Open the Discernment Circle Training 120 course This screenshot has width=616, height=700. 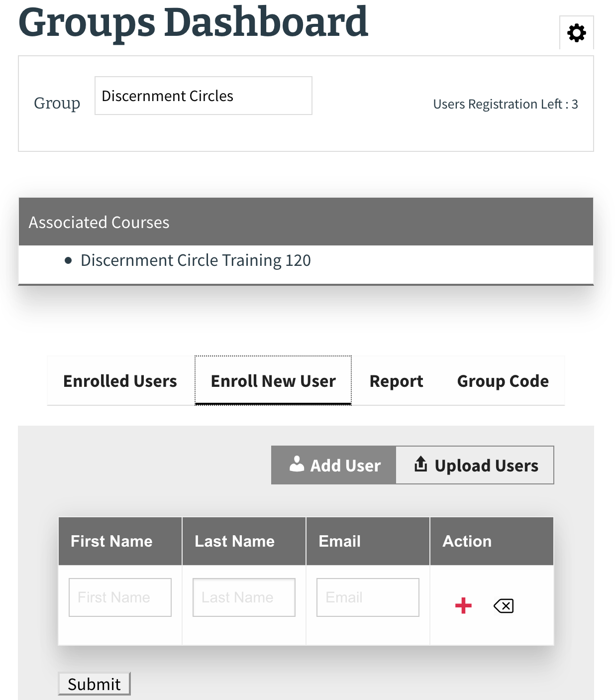click(195, 260)
